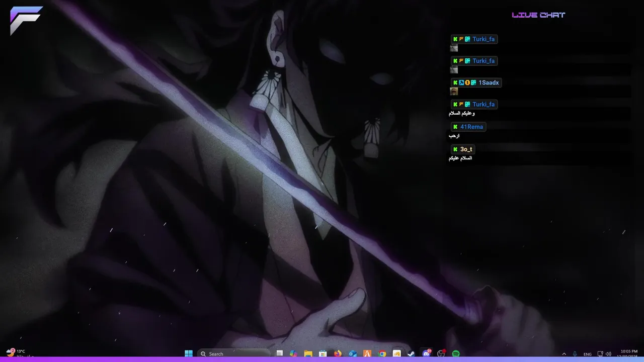This screenshot has height=362, width=644.
Task: Launch Firefox from the taskbar
Action: click(338, 353)
